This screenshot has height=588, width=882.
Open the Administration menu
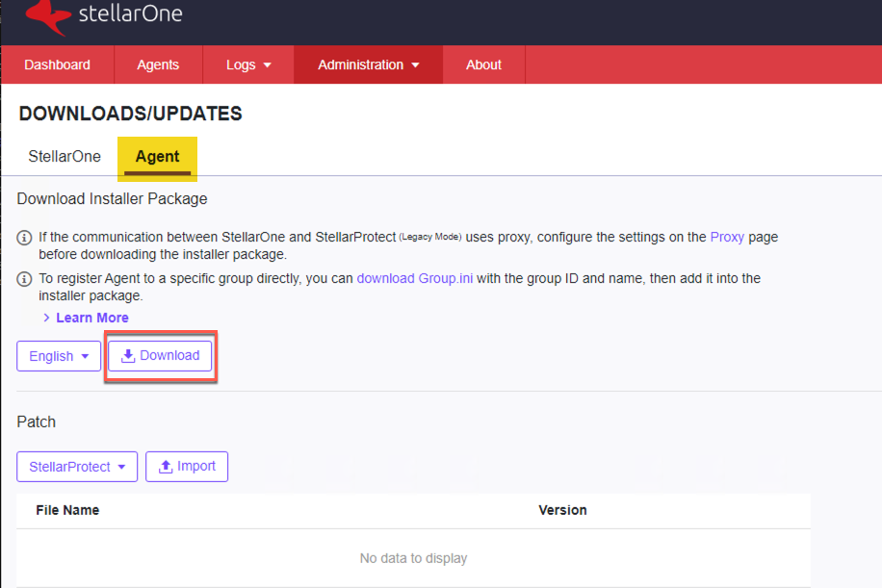tap(368, 65)
